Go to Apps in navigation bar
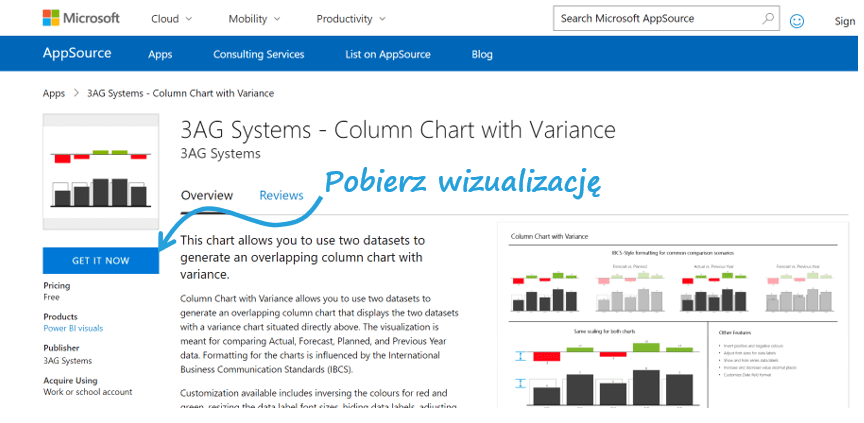Image resolution: width=864 pixels, height=423 pixels. tap(160, 55)
